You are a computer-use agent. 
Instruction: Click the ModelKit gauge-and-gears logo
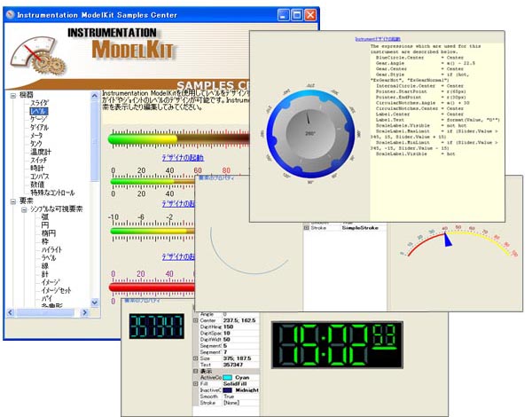37,55
